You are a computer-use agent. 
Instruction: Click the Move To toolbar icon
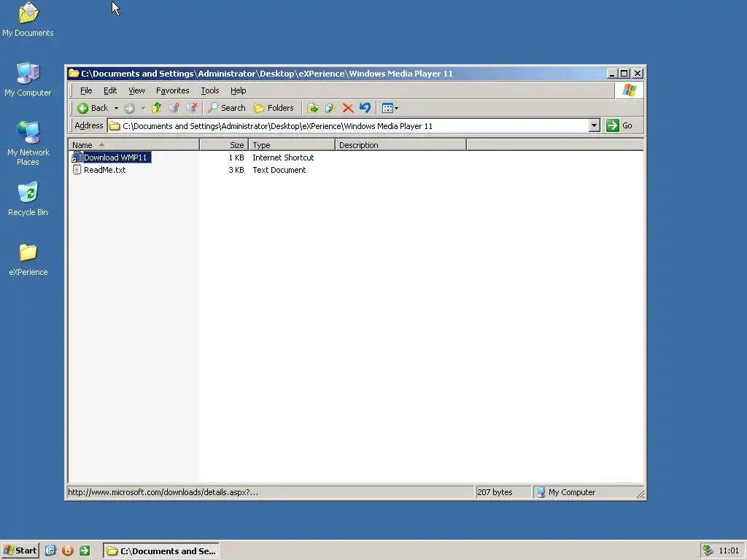coord(313,108)
